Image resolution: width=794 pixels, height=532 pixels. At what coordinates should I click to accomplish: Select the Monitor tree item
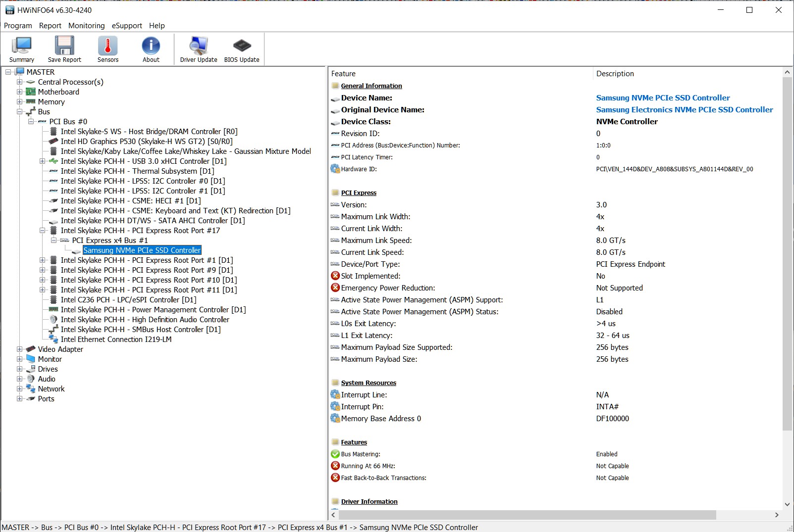click(x=50, y=359)
